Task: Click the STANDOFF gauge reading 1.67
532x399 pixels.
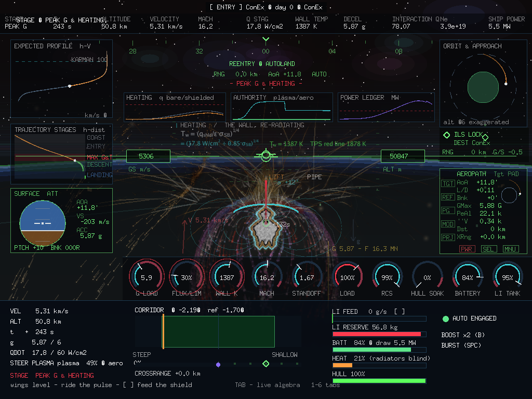Action: 307,277
